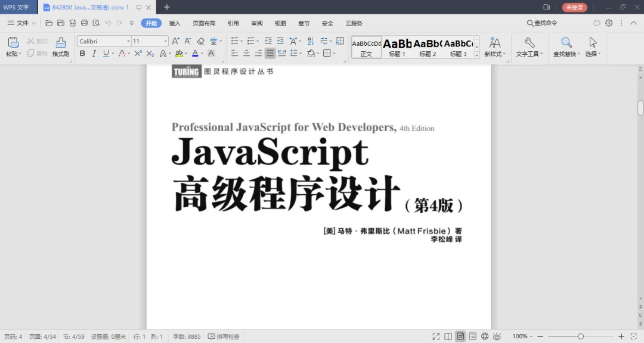Click the distributed alignment icon

point(281,54)
